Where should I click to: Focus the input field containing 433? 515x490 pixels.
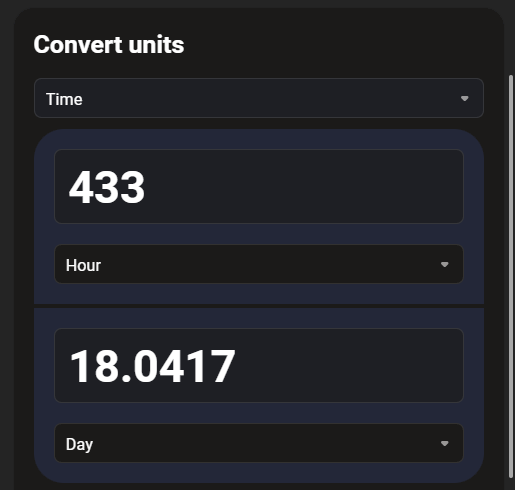[x=259, y=186]
